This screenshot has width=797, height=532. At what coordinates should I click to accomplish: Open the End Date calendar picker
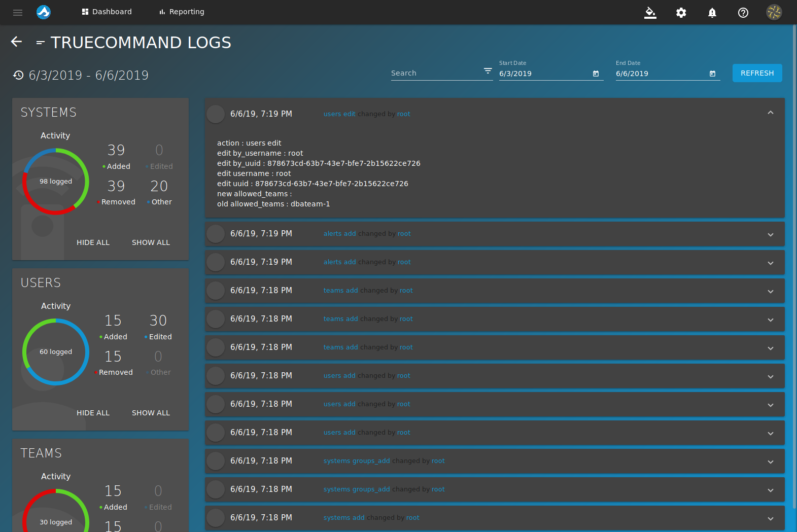pos(712,74)
